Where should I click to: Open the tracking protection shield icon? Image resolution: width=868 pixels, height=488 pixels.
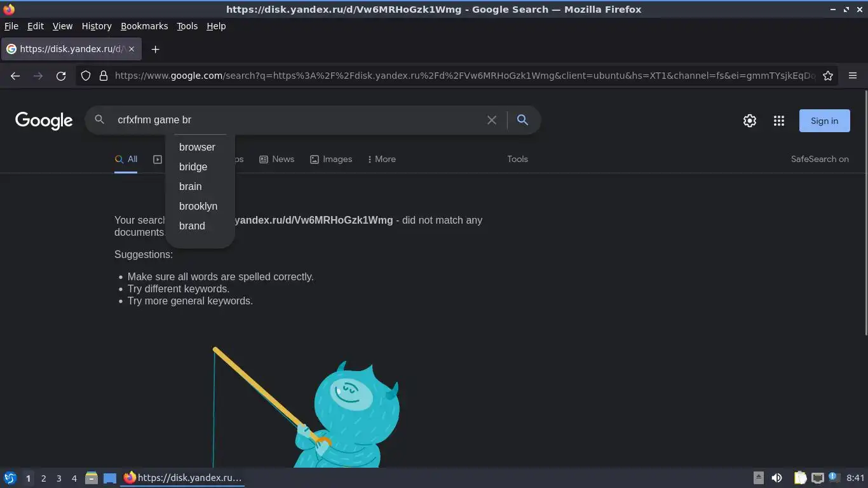(86, 76)
